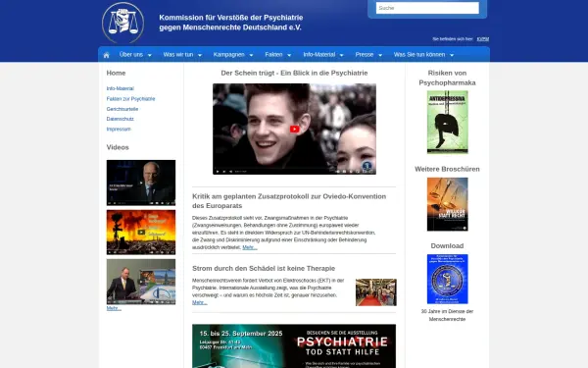Follow the KVPM breadcrumb link
The height and width of the screenshot is (368, 588).
[x=482, y=39]
